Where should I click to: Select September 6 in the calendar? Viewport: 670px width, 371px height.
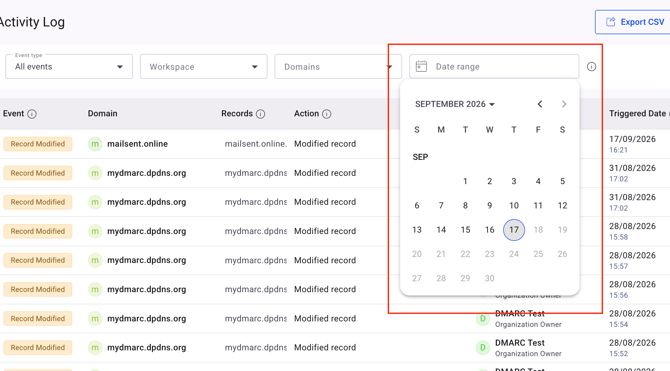pos(417,206)
